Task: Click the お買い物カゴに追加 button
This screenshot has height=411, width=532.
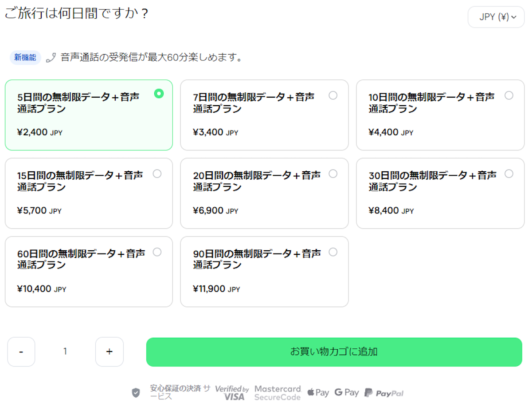Action: pos(334,352)
